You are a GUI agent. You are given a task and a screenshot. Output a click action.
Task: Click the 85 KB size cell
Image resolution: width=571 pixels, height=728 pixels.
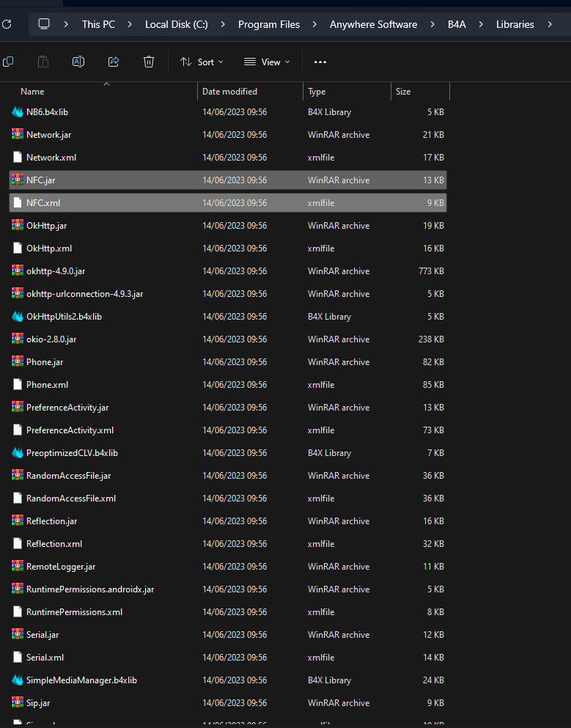(x=433, y=385)
